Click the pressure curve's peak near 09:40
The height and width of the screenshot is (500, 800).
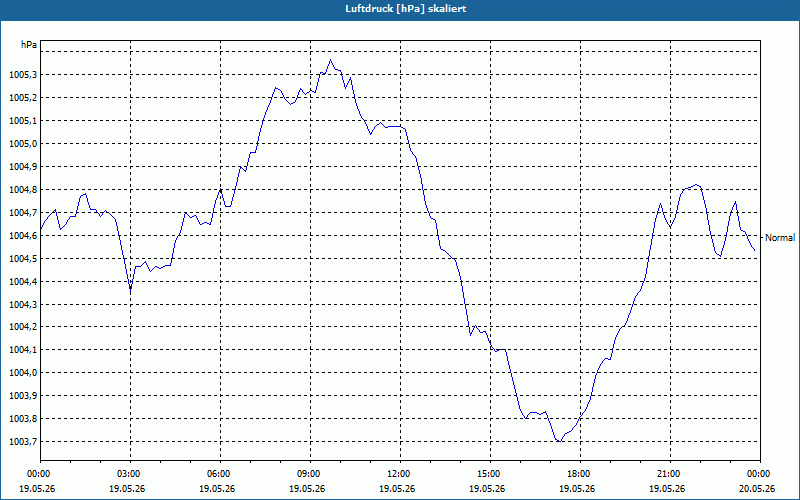coord(331,60)
